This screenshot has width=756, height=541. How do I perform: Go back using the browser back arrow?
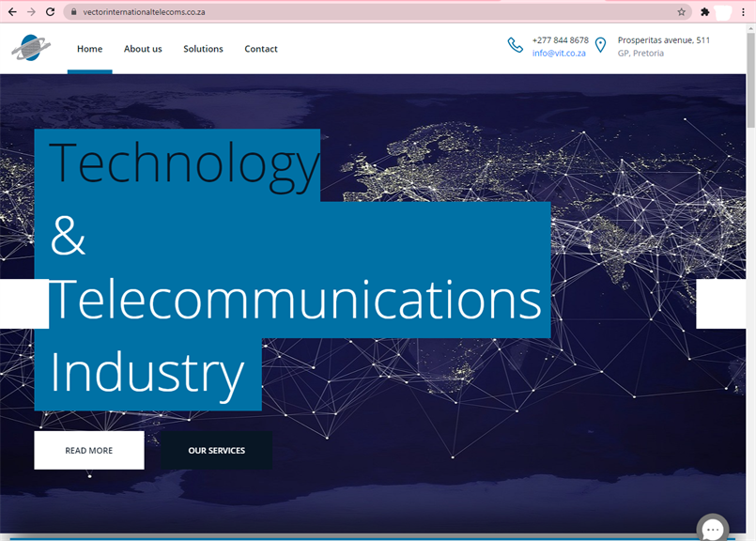12,11
